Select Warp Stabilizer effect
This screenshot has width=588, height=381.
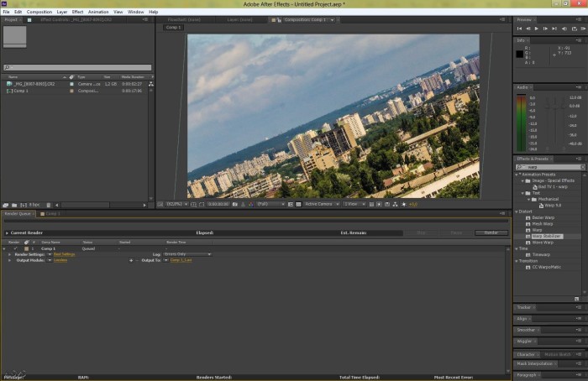(x=546, y=237)
